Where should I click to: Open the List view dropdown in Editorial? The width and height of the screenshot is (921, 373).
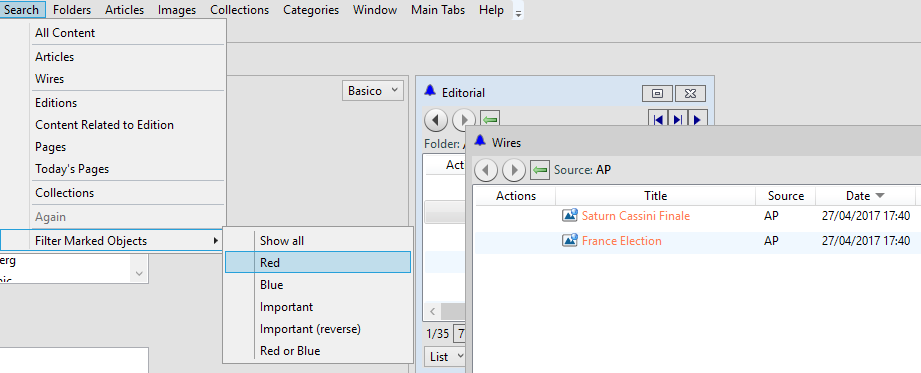[445, 357]
